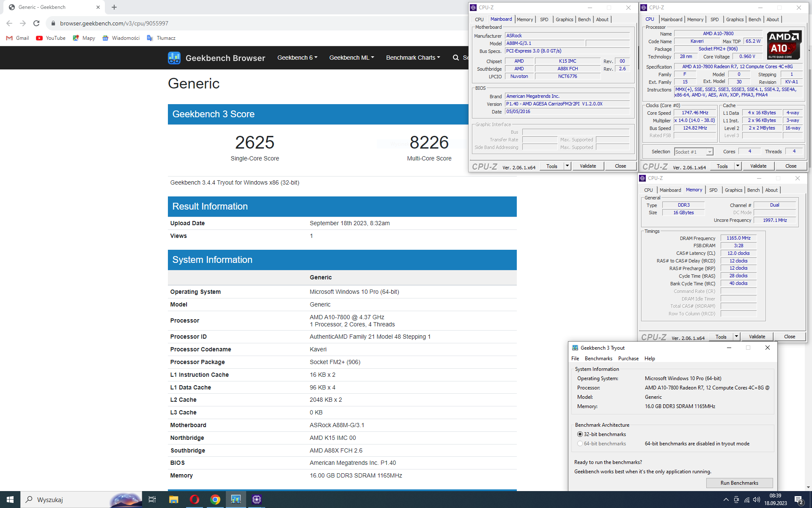The width and height of the screenshot is (812, 508).
Task: Select 64-bit benchmarks radio button
Action: point(580,444)
